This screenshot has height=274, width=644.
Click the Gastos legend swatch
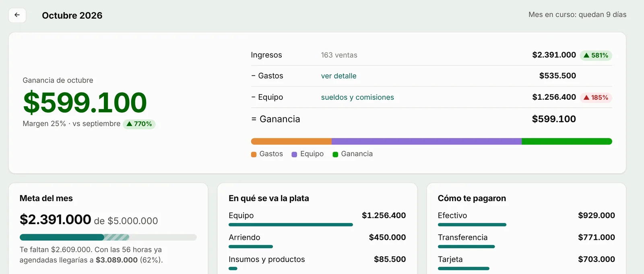254,155
